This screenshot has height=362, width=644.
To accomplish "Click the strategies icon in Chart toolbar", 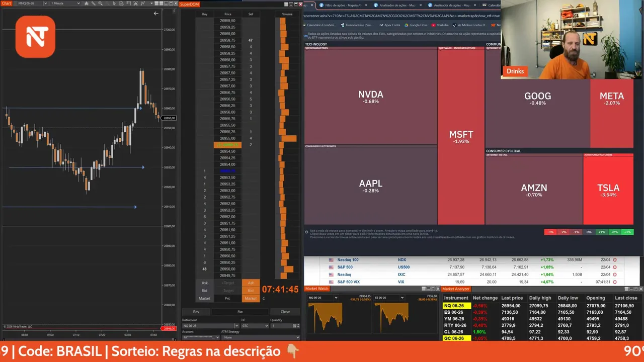I will coord(143,3).
